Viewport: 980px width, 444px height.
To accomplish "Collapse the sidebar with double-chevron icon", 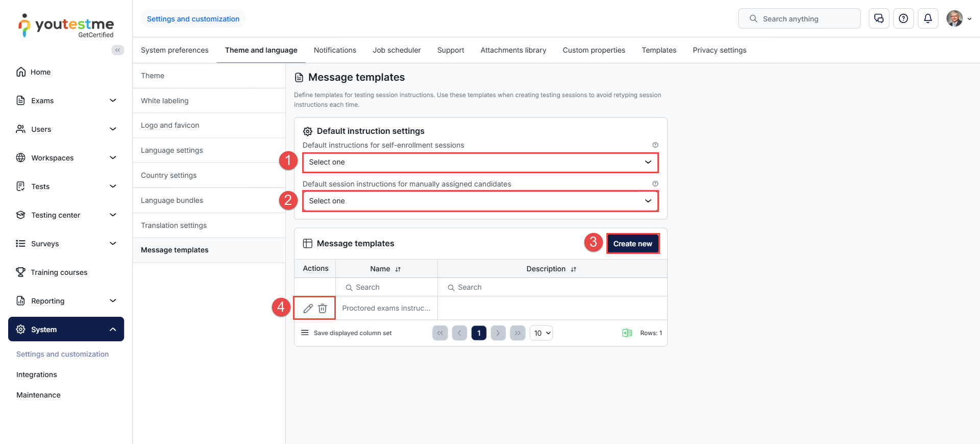I will click(118, 50).
